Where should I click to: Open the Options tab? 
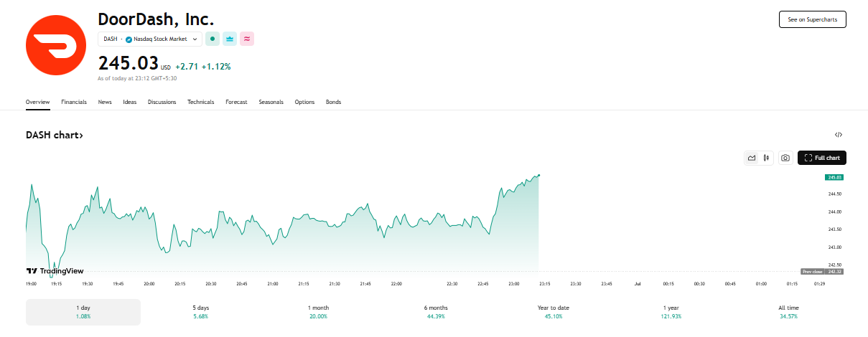tap(304, 102)
